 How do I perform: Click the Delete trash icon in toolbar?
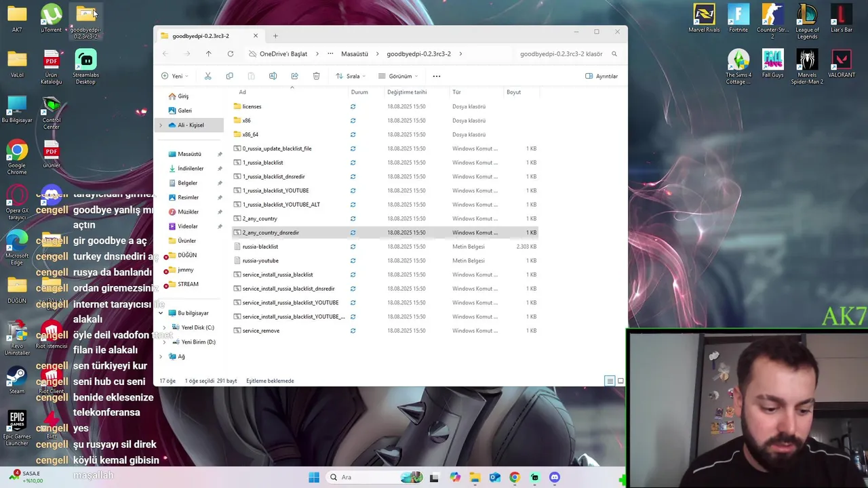(x=316, y=76)
